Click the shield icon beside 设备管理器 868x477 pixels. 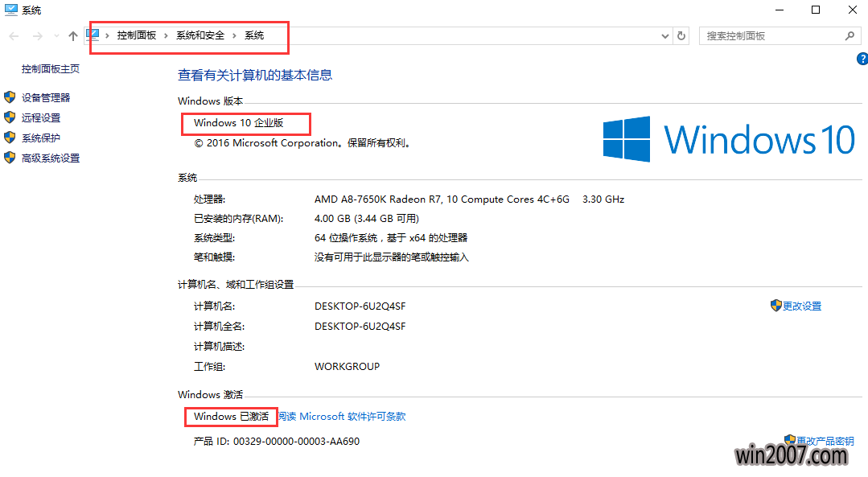coord(10,97)
